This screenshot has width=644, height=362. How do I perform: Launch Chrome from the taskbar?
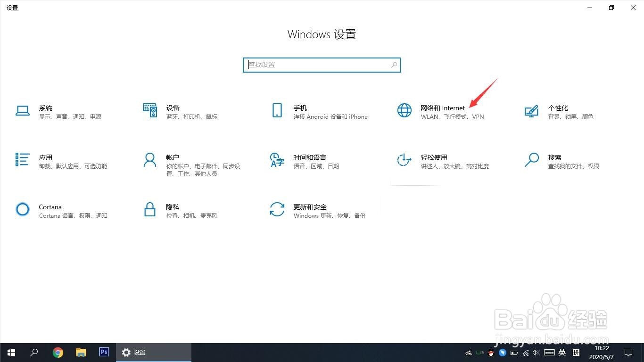click(x=58, y=352)
